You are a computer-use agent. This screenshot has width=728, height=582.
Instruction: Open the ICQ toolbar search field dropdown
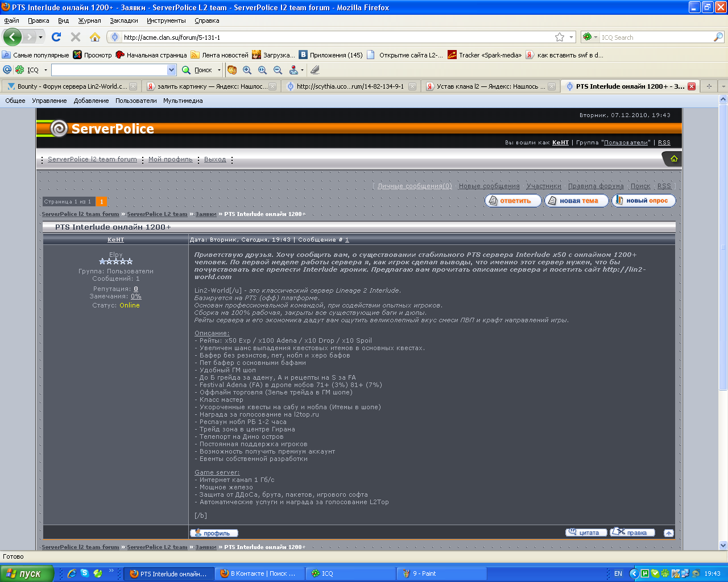pos(172,70)
